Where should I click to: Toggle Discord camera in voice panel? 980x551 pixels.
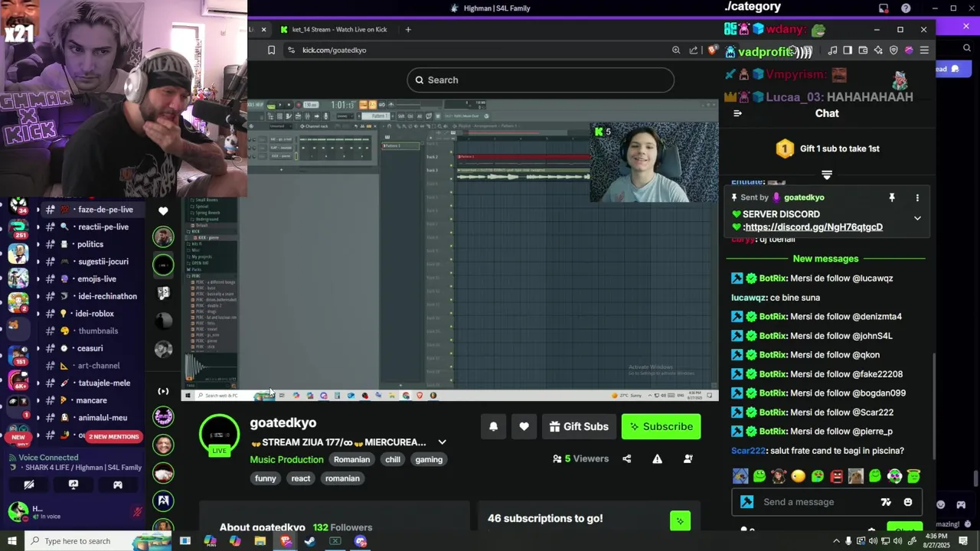click(x=29, y=484)
